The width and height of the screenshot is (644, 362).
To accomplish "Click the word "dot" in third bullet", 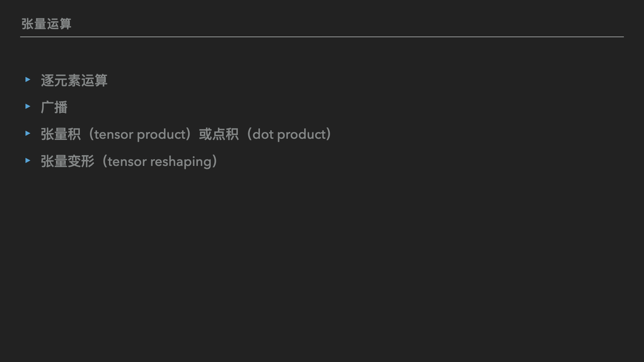I will (263, 134).
